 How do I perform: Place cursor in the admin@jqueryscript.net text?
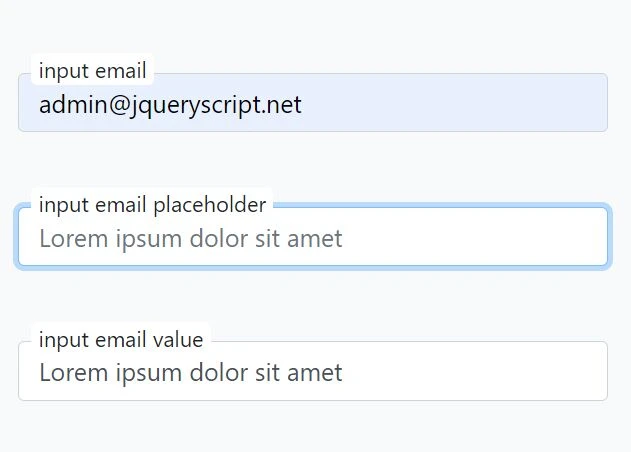click(170, 105)
